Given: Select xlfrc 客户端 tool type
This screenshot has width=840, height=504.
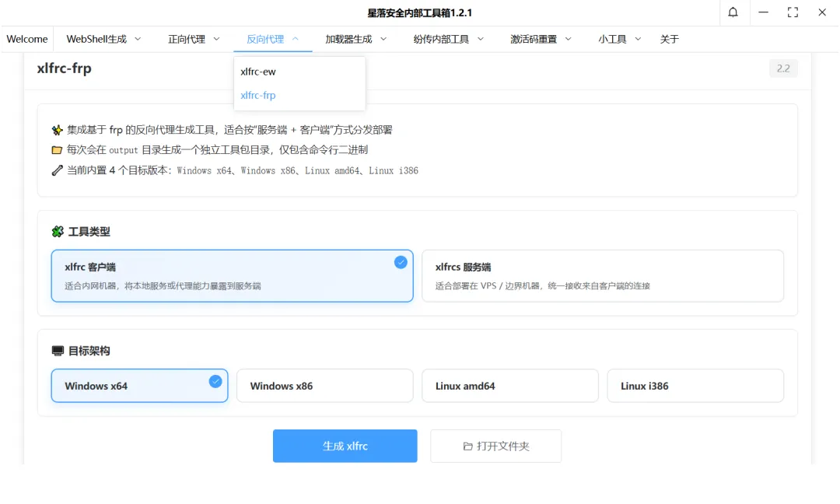Looking at the screenshot, I should pos(232,276).
